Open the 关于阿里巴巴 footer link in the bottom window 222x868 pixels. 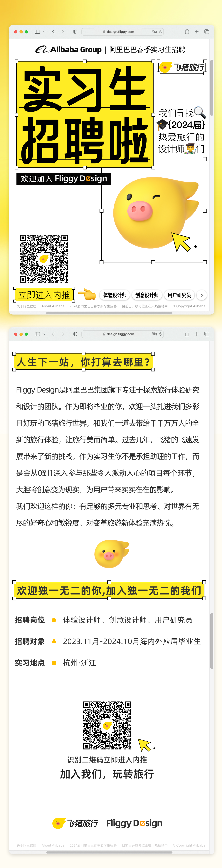pyautogui.click(x=26, y=845)
